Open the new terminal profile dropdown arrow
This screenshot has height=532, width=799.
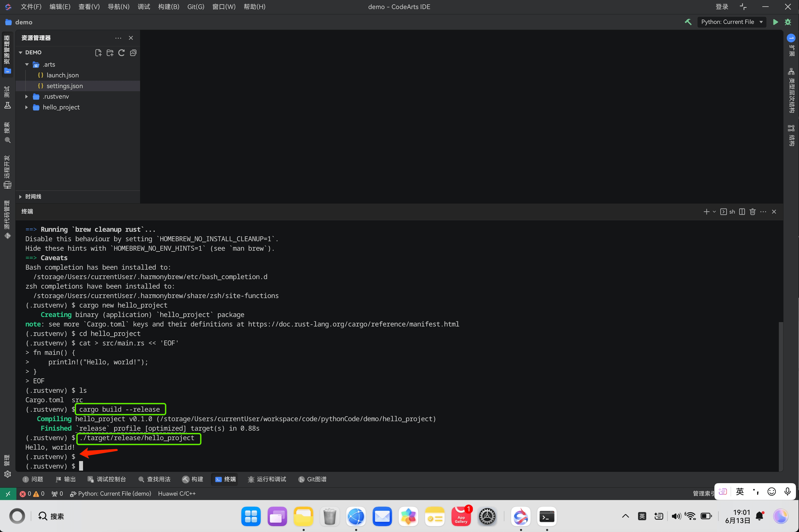point(714,212)
